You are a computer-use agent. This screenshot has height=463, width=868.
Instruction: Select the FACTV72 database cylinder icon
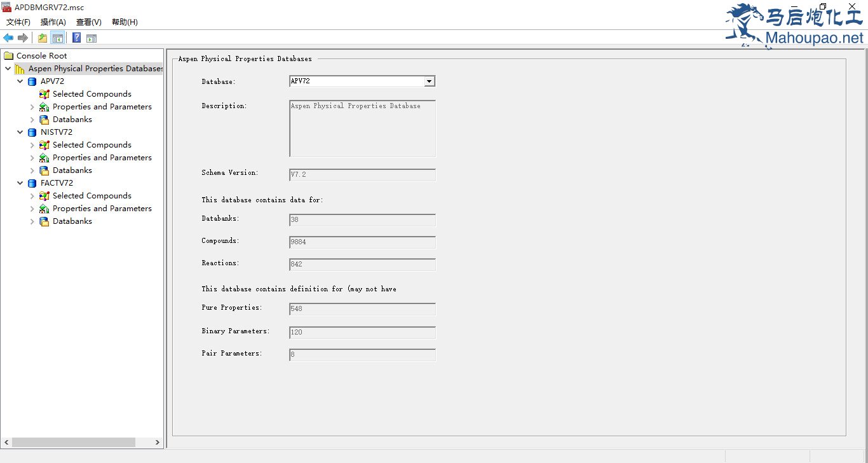click(x=32, y=183)
